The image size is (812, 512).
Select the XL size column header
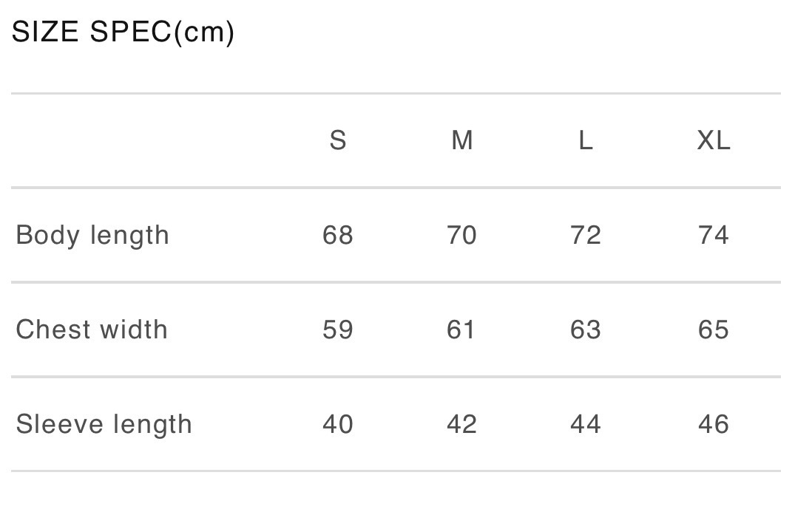point(714,140)
